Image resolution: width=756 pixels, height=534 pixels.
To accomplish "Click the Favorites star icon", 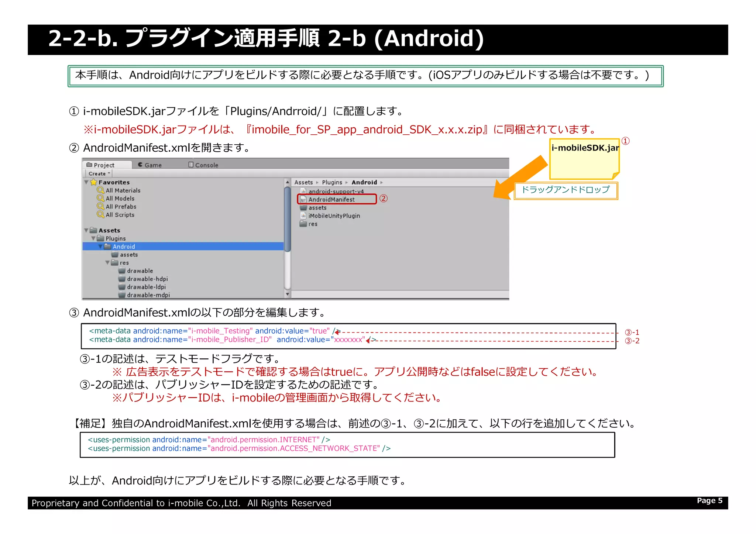I will click(x=94, y=182).
